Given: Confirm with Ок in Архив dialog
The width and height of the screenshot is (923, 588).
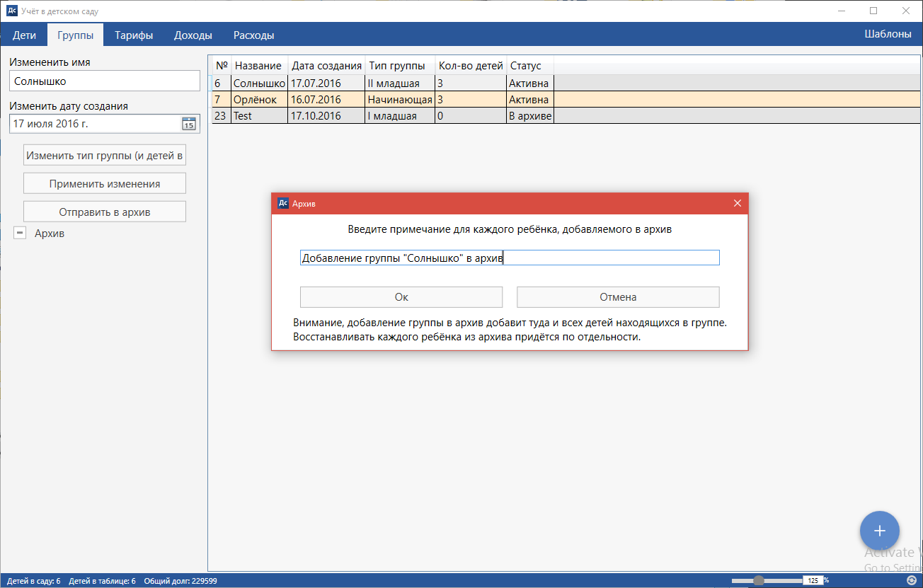Looking at the screenshot, I should click(401, 297).
